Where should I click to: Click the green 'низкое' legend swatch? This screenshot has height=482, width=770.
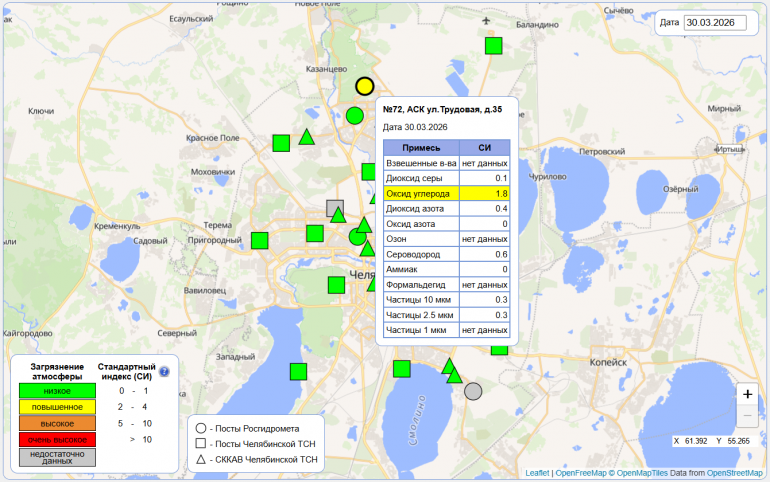pyautogui.click(x=56, y=391)
